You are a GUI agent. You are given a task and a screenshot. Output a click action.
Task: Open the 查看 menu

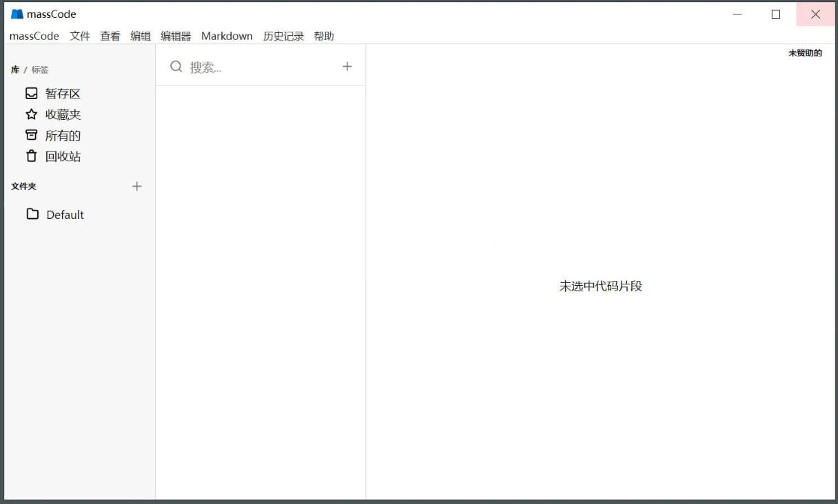click(110, 36)
